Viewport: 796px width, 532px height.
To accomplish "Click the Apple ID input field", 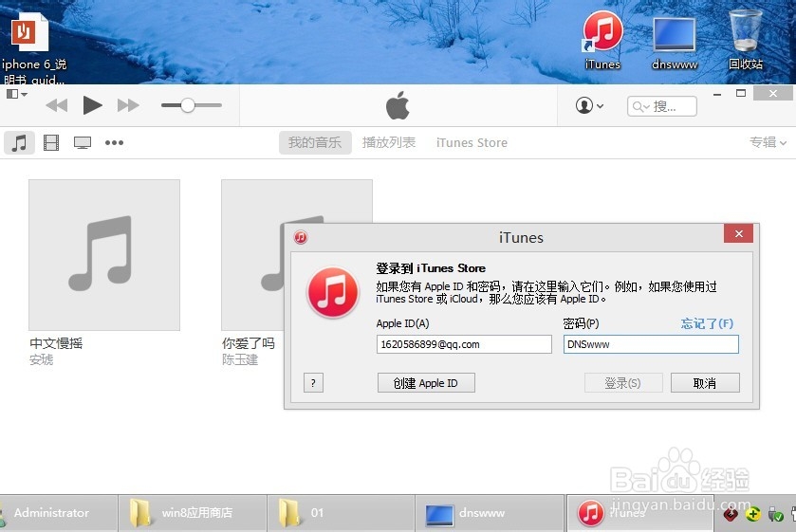I will click(464, 344).
